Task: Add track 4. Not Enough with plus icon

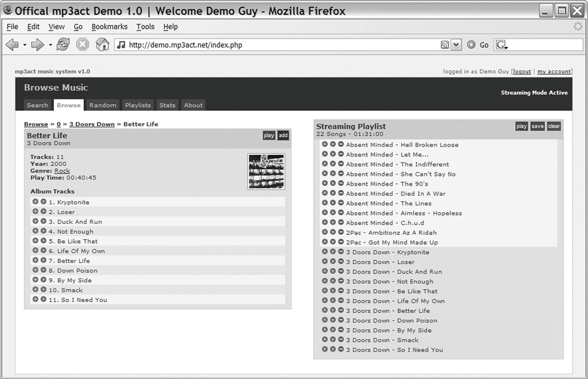Action: tap(35, 231)
